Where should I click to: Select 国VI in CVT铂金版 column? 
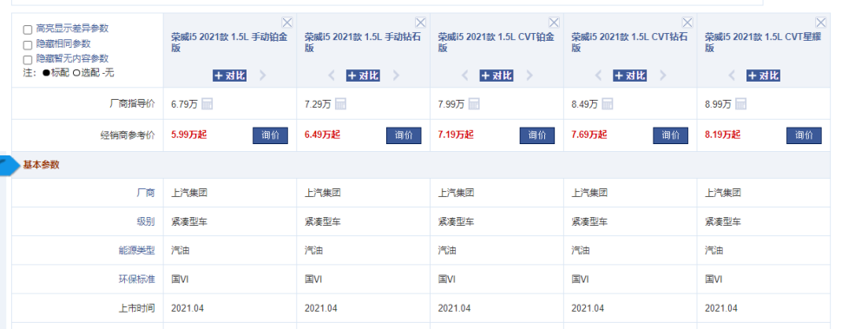click(x=447, y=280)
